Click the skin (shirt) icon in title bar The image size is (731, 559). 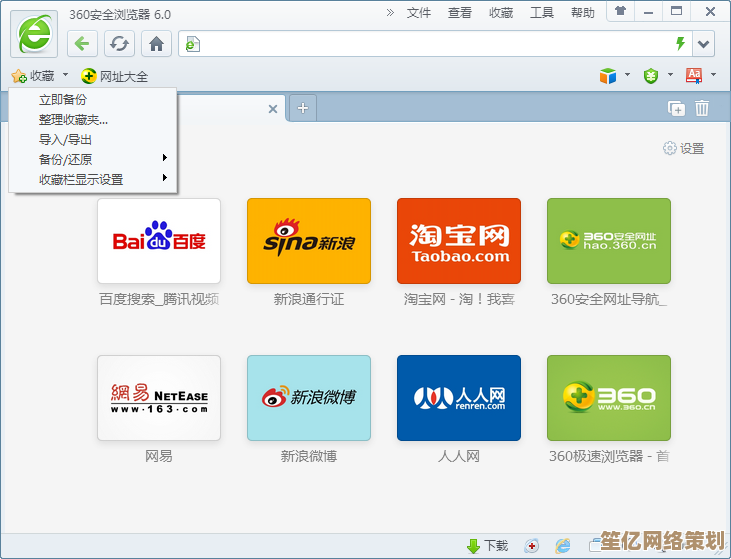click(621, 12)
